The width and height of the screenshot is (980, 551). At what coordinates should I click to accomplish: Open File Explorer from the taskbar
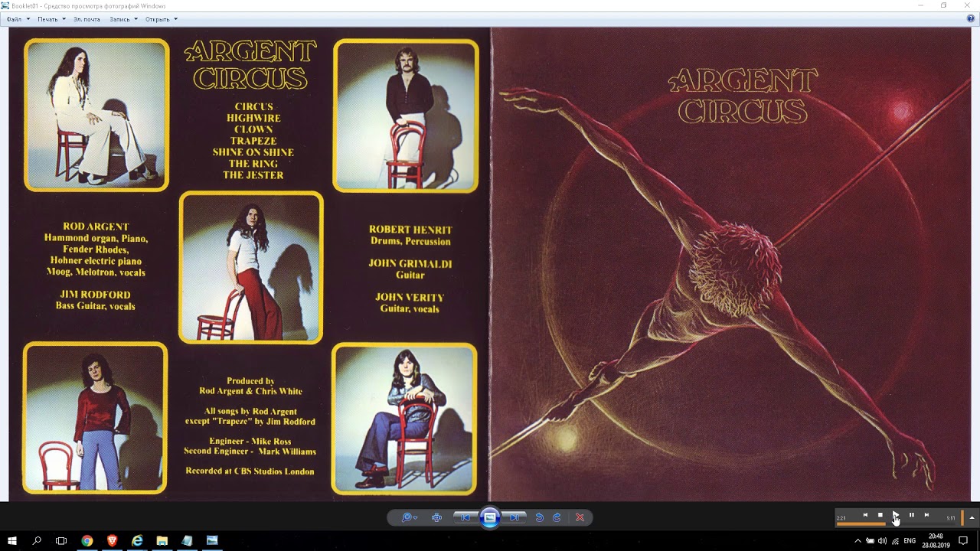click(162, 540)
